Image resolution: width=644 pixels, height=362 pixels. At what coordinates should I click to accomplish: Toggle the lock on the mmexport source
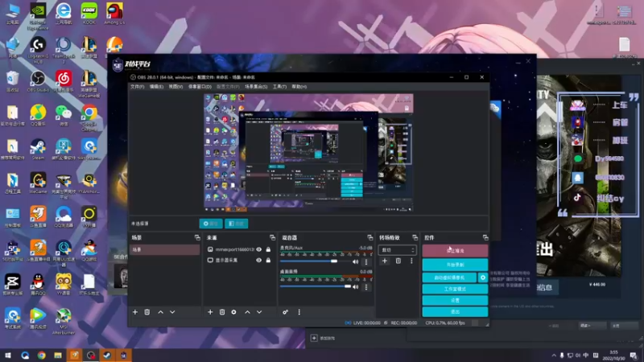(268, 249)
